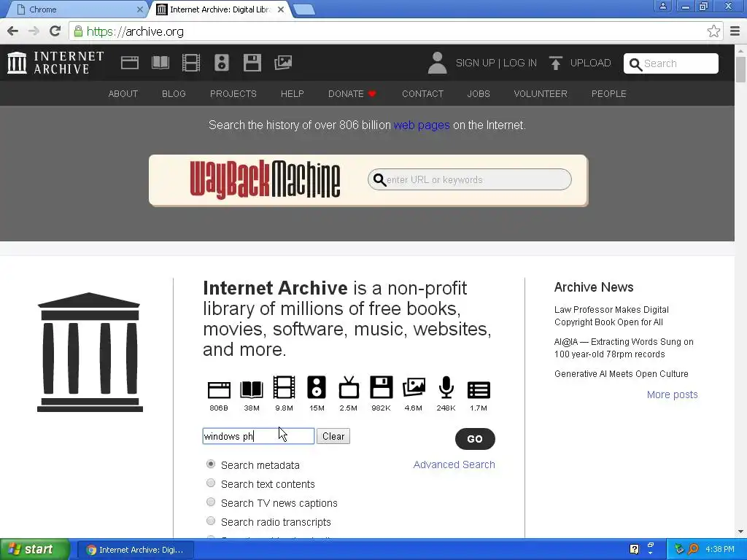Image resolution: width=747 pixels, height=560 pixels.
Task: Focus the Wayback Machine URL search field
Action: click(470, 179)
